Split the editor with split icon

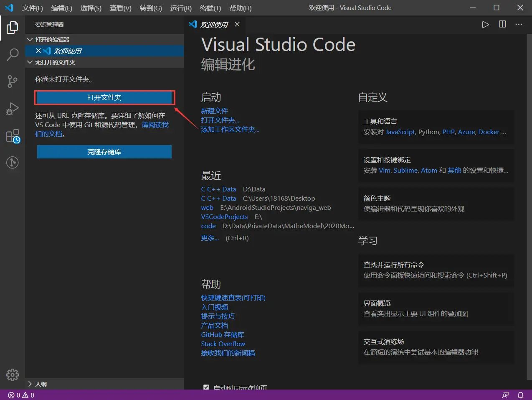pos(502,24)
